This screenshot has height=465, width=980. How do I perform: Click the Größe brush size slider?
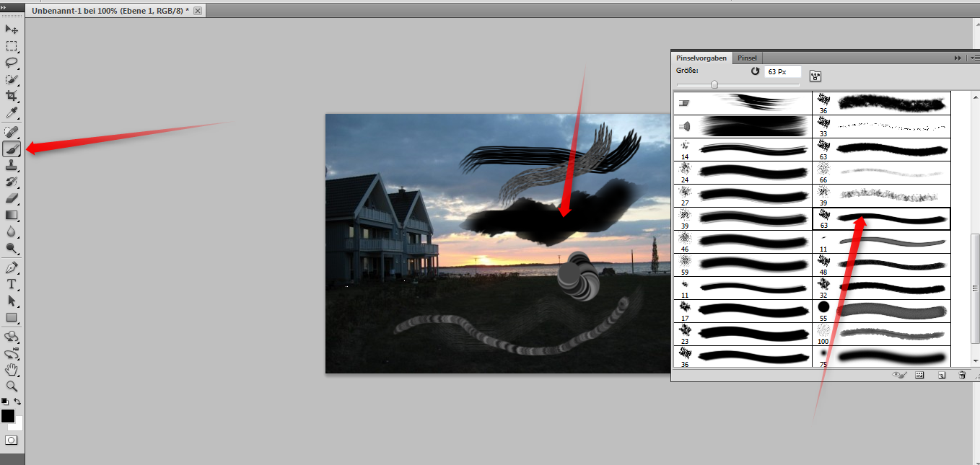[x=714, y=84]
